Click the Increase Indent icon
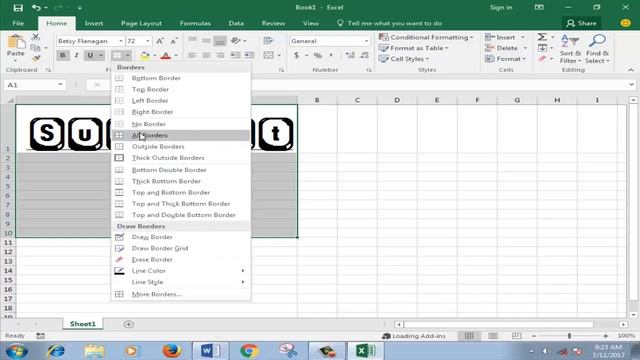 point(249,55)
